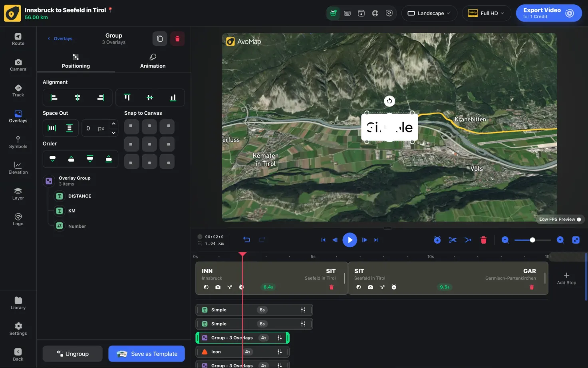
Task: Distribute overlays vertically in Space Out
Action: coord(70,128)
